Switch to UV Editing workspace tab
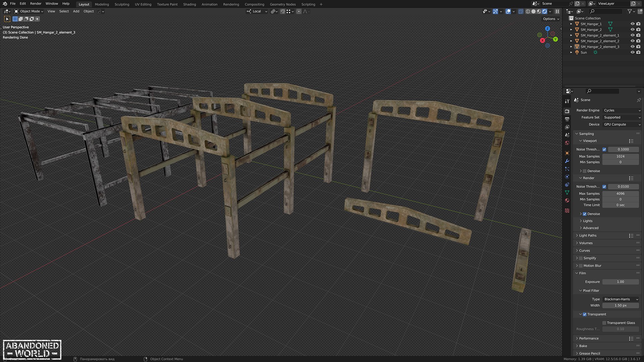The height and width of the screenshot is (362, 644). tap(143, 4)
